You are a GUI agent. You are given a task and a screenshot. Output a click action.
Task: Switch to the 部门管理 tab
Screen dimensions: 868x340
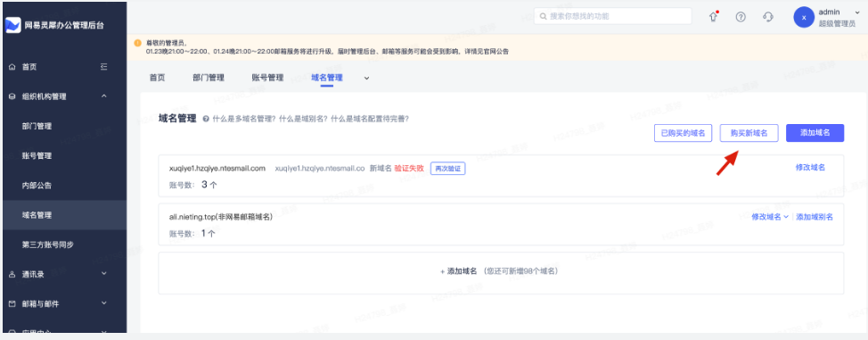(x=209, y=78)
